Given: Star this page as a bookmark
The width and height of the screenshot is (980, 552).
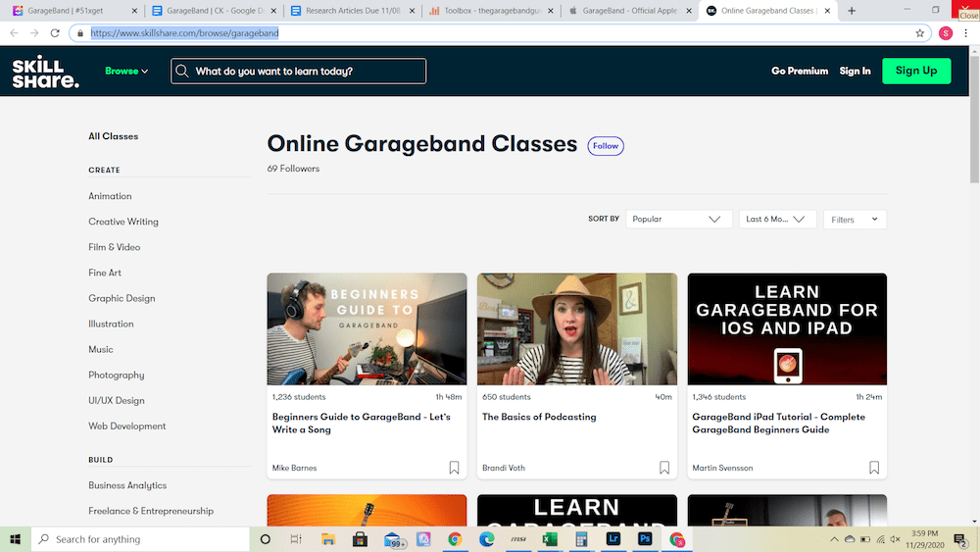Looking at the screenshot, I should point(919,33).
